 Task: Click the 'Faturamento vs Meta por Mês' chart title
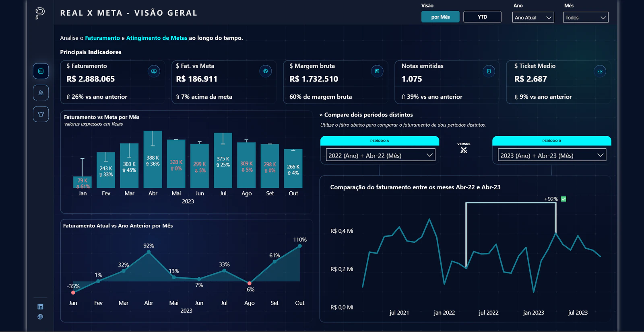point(102,117)
